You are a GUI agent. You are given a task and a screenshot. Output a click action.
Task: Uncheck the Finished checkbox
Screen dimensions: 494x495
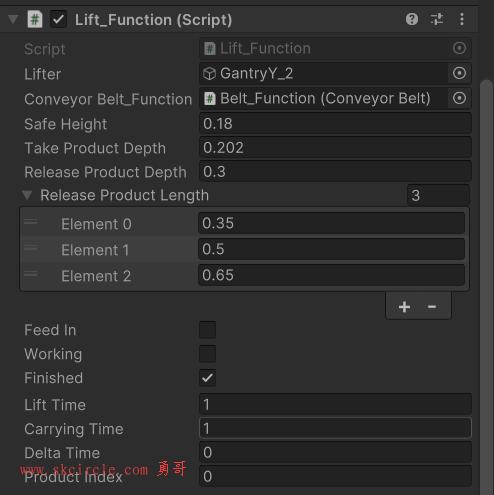click(x=207, y=378)
